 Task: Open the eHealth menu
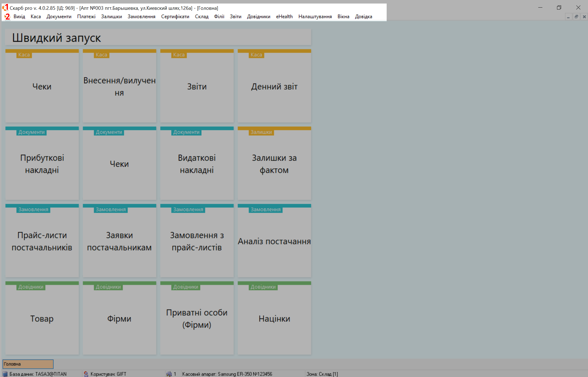point(284,17)
